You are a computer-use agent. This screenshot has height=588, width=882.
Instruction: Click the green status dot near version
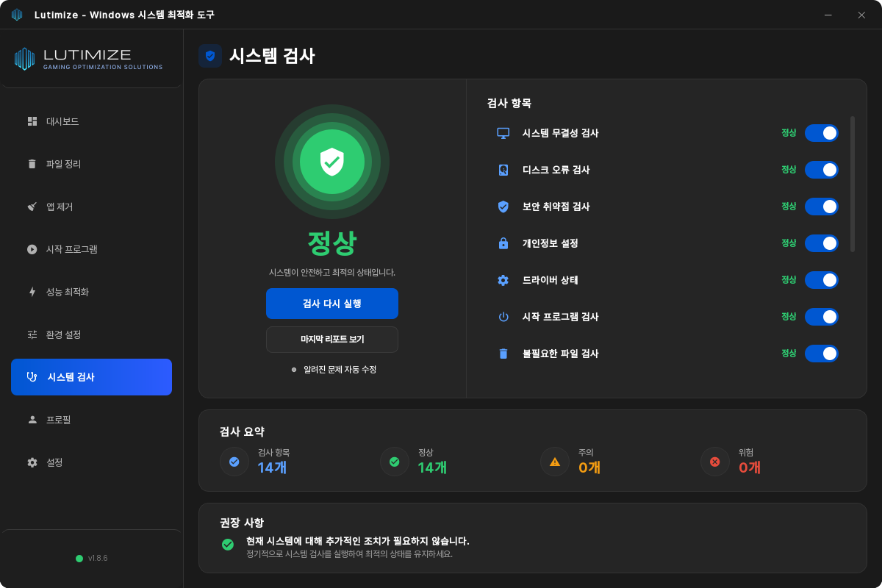coord(79,559)
